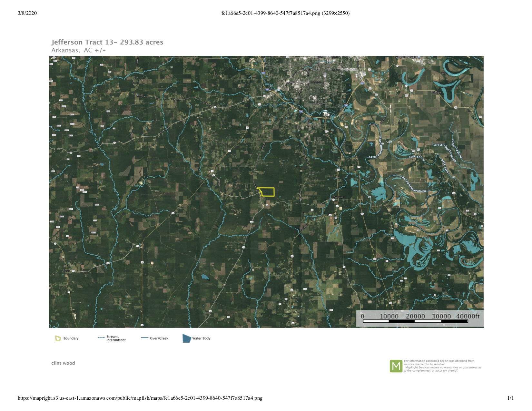Click the yellow Boundary legend icon

(x=58, y=338)
